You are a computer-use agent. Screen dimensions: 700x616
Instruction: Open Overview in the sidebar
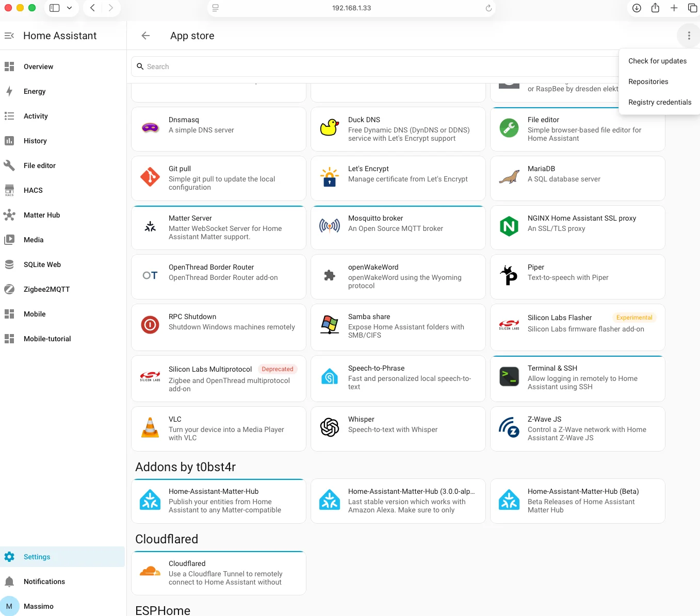point(62,66)
